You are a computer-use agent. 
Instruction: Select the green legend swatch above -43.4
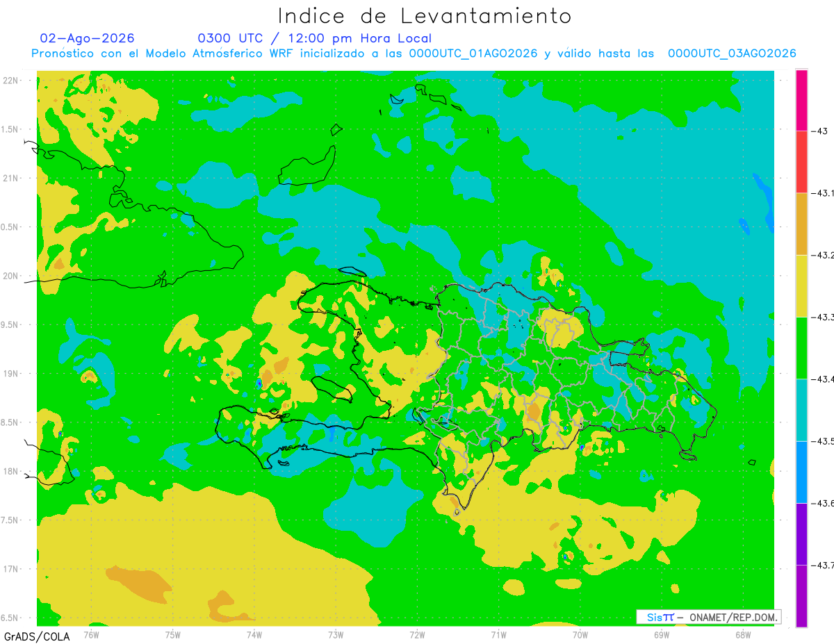click(x=801, y=347)
